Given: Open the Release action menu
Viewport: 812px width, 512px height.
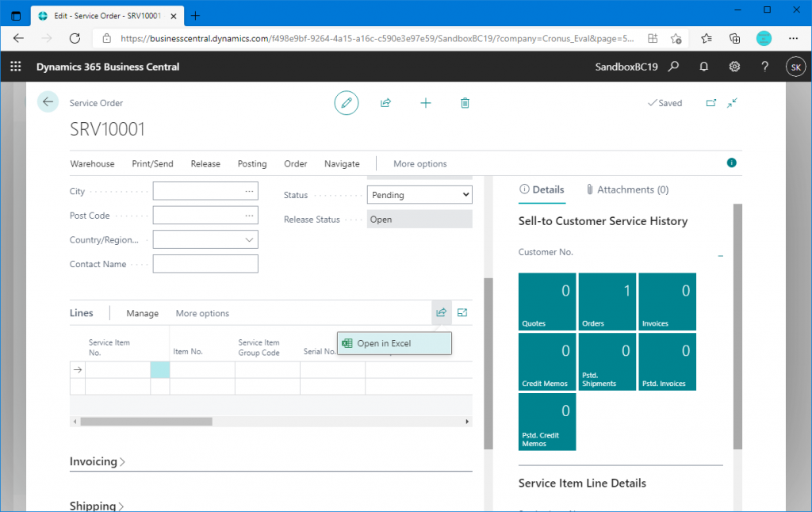Looking at the screenshot, I should [205, 163].
